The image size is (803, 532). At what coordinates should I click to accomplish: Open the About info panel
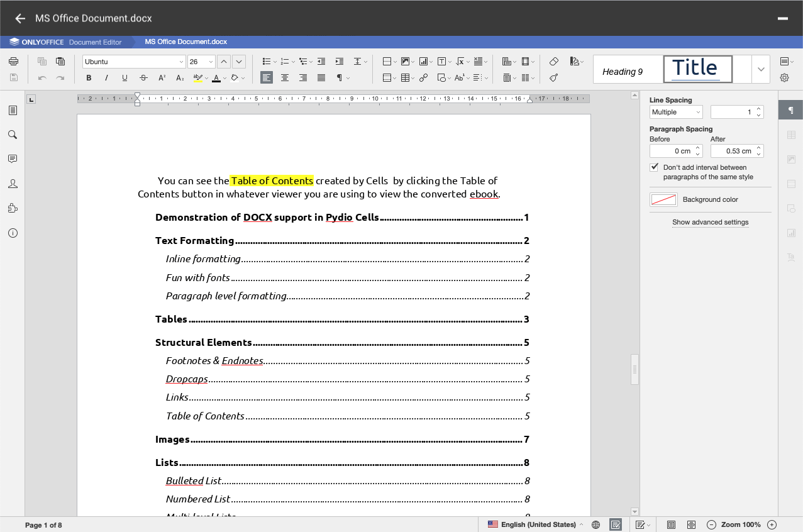(13, 233)
